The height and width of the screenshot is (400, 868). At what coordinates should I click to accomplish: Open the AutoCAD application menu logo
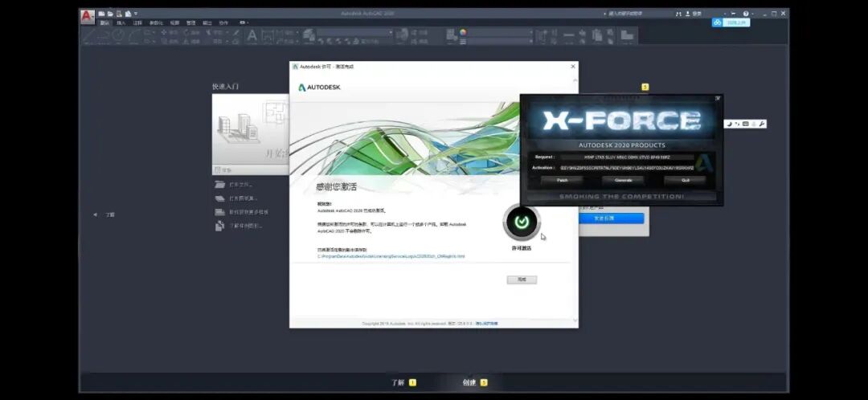[x=88, y=16]
